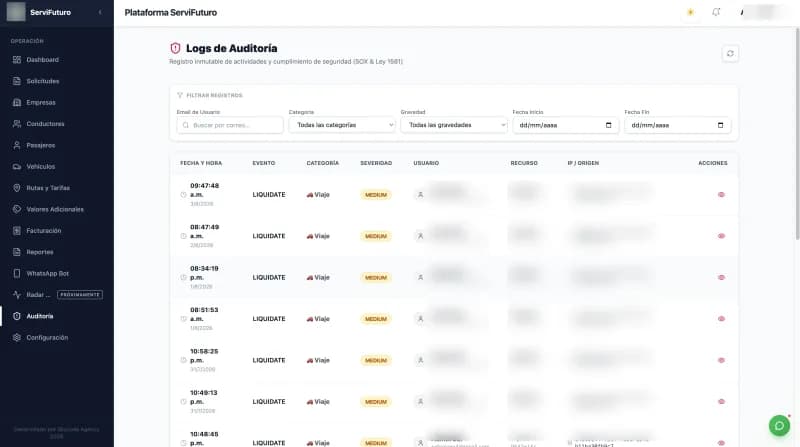
Task: Click the Configuración gear icon
Action: click(17, 338)
